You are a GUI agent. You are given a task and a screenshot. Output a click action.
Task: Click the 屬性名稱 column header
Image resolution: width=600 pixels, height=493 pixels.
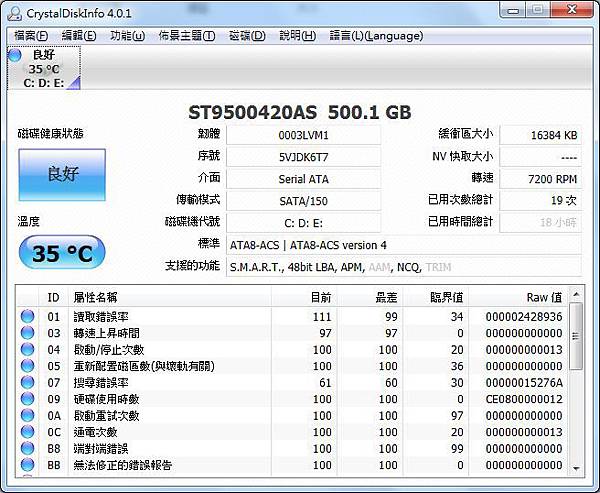tap(170, 297)
